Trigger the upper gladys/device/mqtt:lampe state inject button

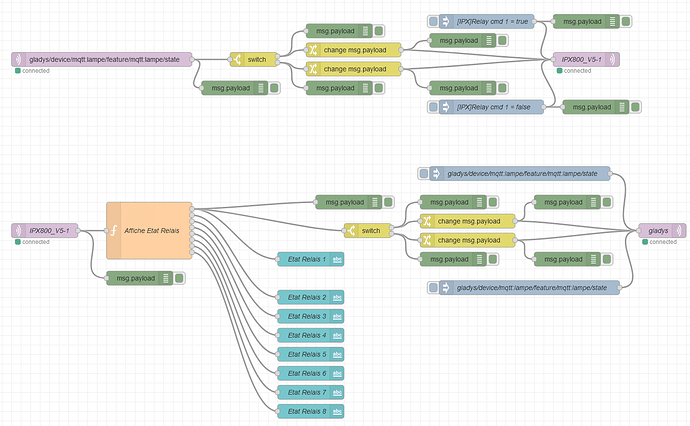(423, 173)
